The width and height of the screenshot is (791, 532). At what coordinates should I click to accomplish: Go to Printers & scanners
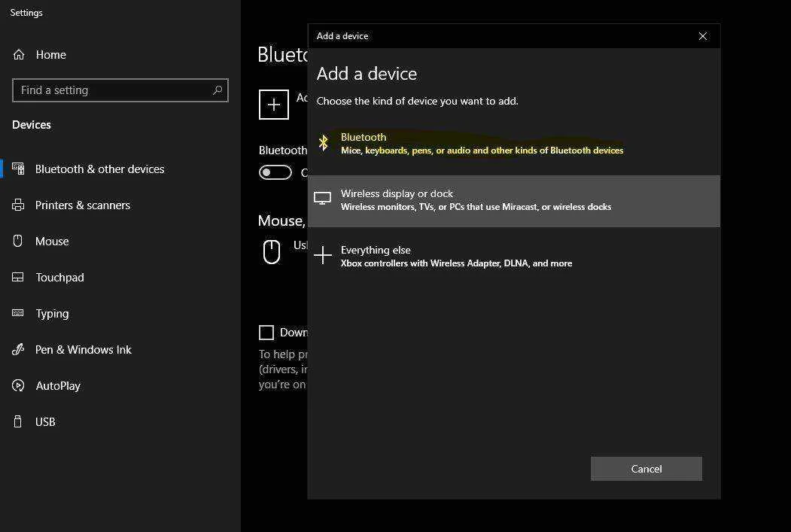click(x=83, y=205)
